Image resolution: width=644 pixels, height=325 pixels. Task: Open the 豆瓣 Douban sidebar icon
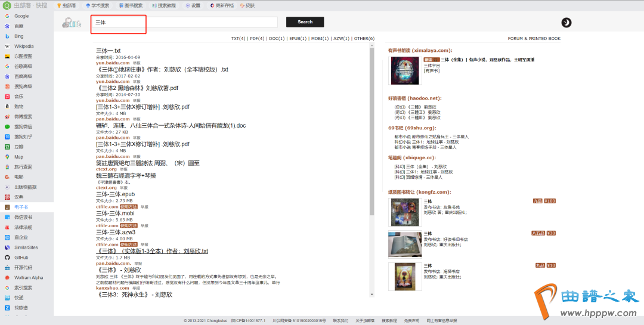tap(7, 147)
